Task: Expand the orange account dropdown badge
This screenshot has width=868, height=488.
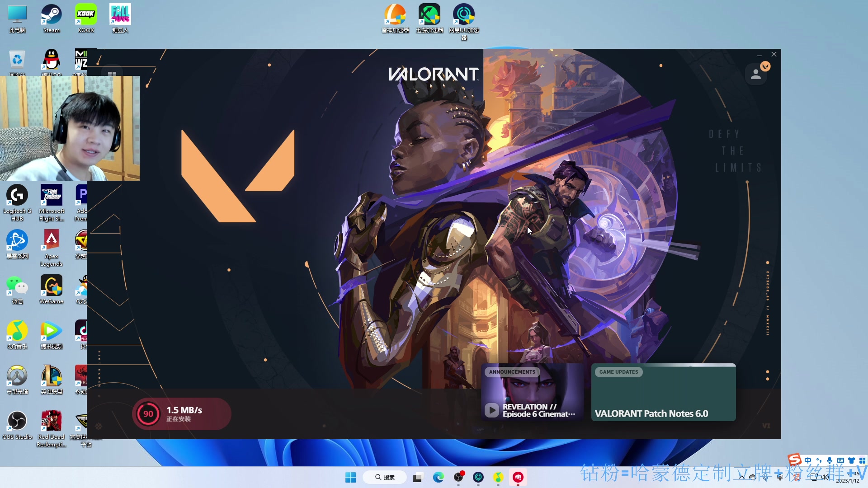Action: (x=765, y=66)
